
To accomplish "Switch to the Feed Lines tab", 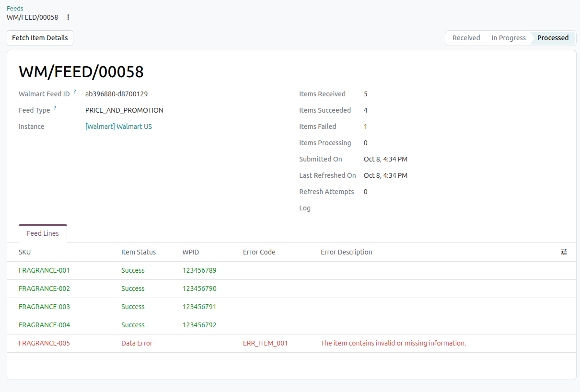I will point(43,233).
